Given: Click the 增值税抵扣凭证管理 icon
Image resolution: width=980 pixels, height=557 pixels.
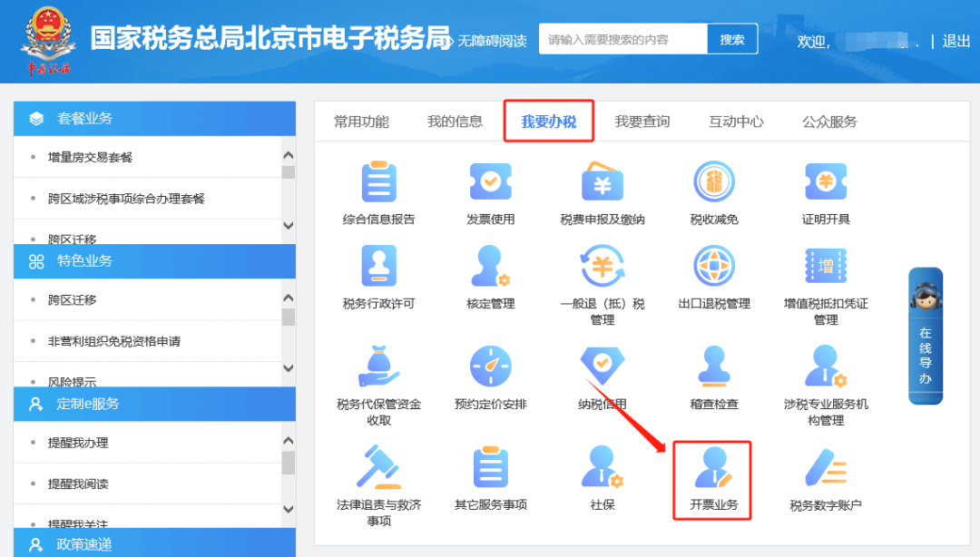Looking at the screenshot, I should coord(826,266).
